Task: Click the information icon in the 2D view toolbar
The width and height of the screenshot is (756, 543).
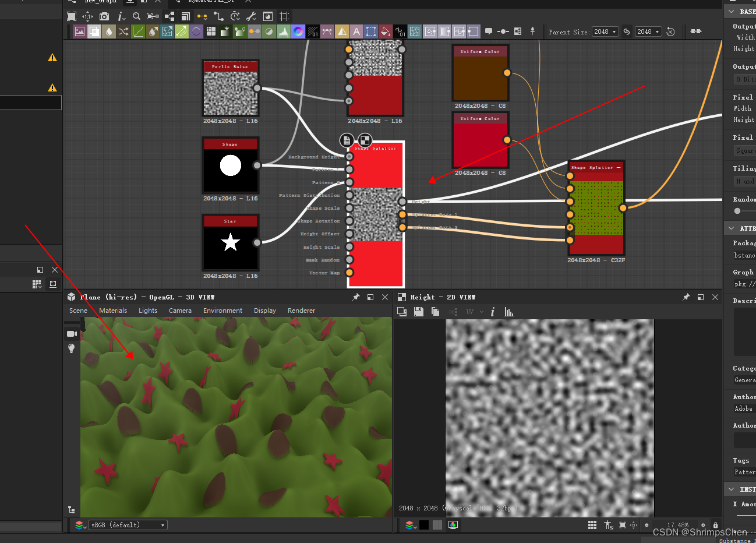Action: tap(493, 312)
